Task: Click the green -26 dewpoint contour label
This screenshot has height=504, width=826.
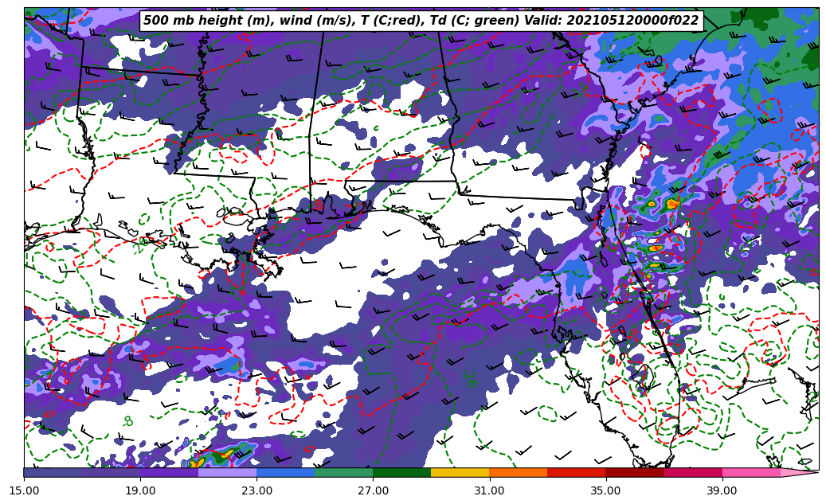Action: click(x=472, y=379)
